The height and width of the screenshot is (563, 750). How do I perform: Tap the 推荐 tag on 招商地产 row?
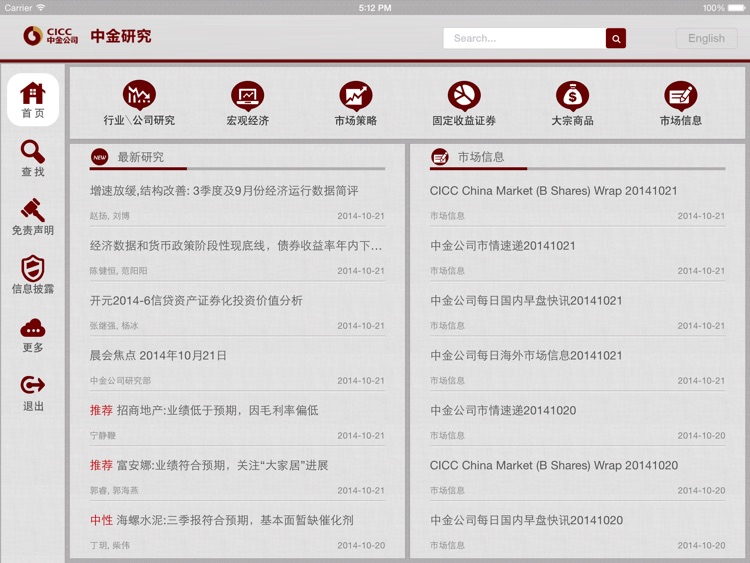(101, 410)
